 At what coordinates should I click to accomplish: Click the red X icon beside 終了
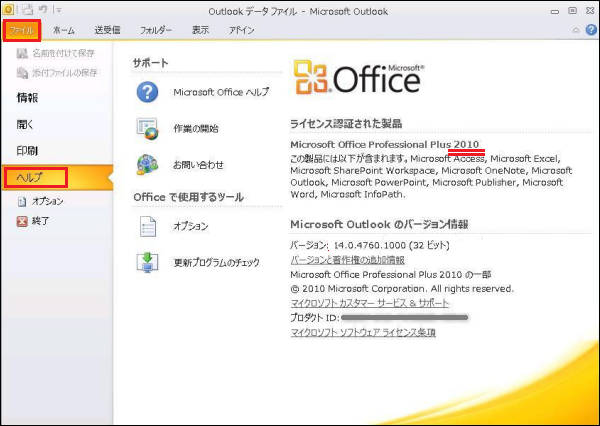(22, 221)
